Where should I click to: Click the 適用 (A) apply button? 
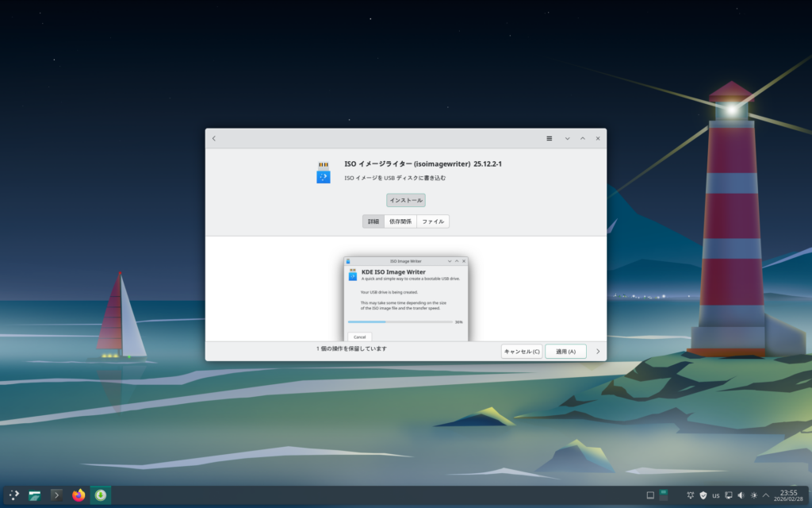pos(565,351)
